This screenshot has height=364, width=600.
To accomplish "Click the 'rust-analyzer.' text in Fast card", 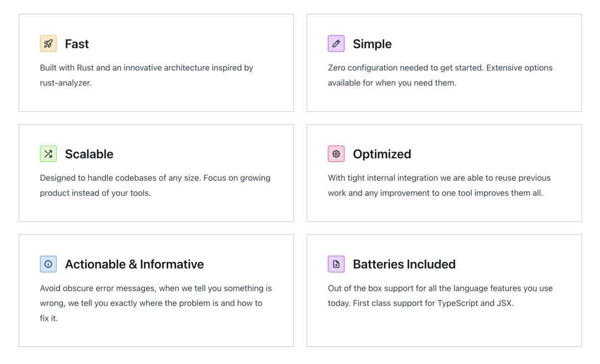I will coord(66,83).
